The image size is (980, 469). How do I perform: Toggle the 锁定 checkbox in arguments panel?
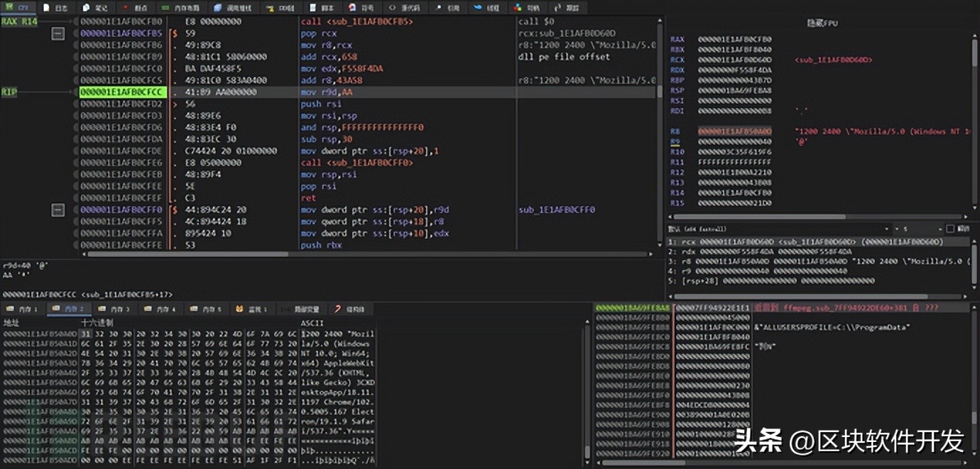pos(950,229)
